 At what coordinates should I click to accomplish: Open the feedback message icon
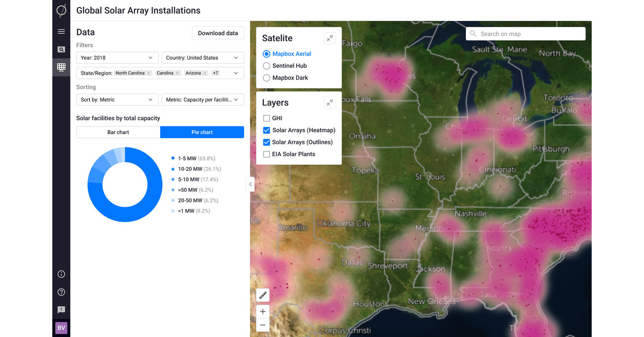tap(61, 310)
